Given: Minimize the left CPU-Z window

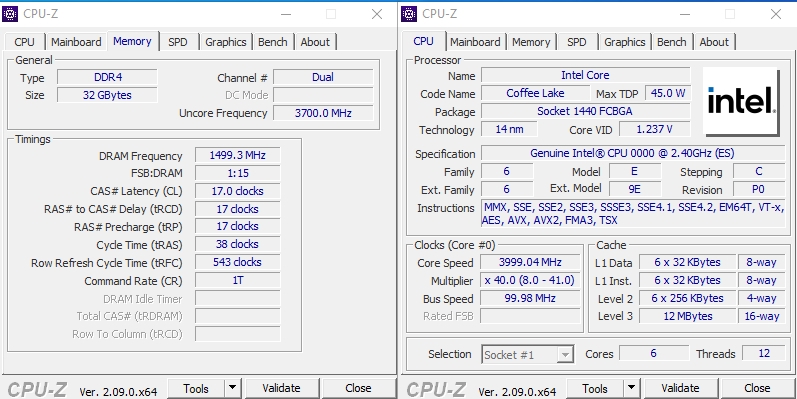Looking at the screenshot, I should point(286,14).
